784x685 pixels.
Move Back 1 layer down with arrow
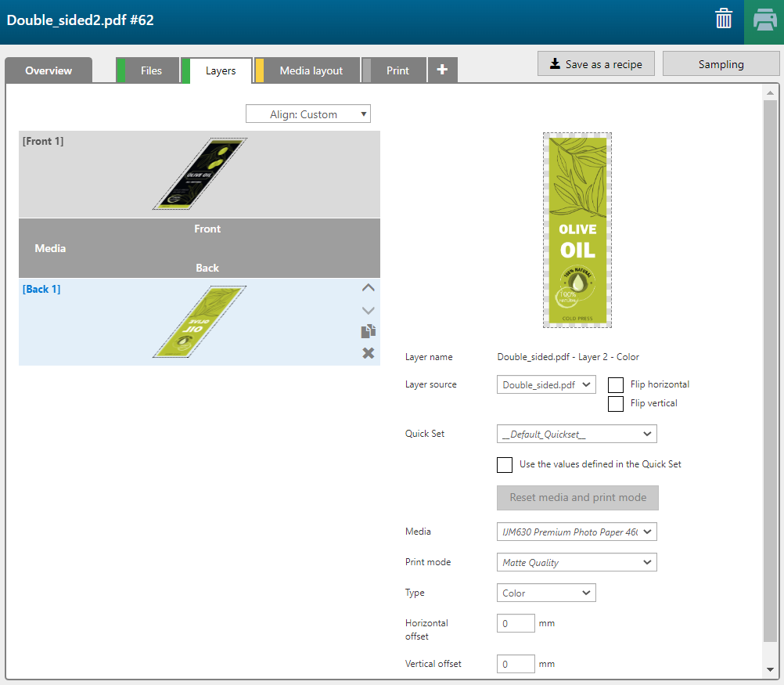(x=368, y=310)
